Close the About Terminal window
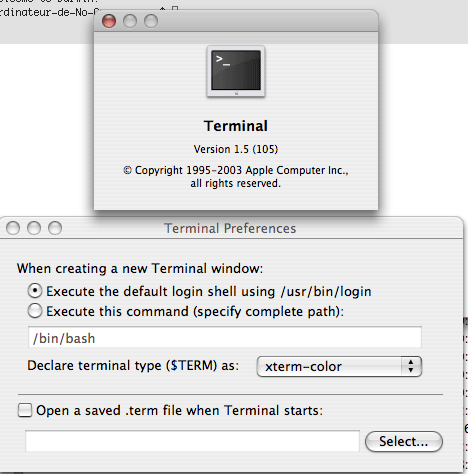The height and width of the screenshot is (474, 468). (109, 21)
